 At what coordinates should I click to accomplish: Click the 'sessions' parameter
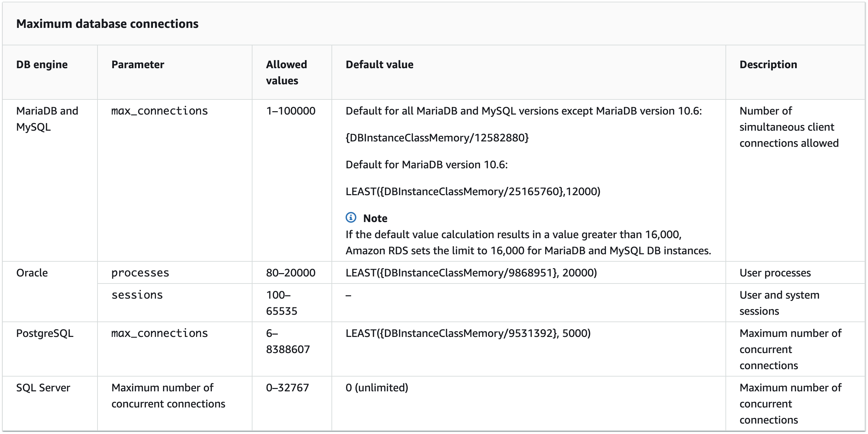[137, 295]
